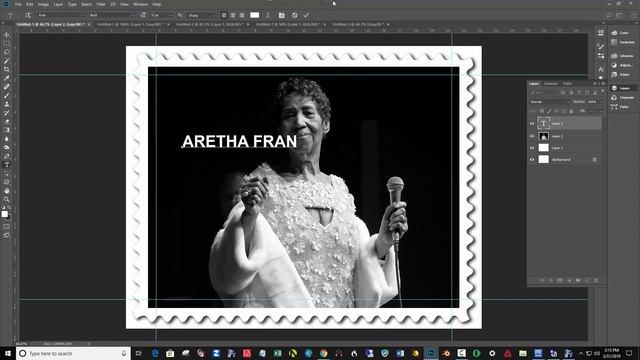The width and height of the screenshot is (640, 360).
Task: Open the Filter menu
Action: tap(101, 4)
